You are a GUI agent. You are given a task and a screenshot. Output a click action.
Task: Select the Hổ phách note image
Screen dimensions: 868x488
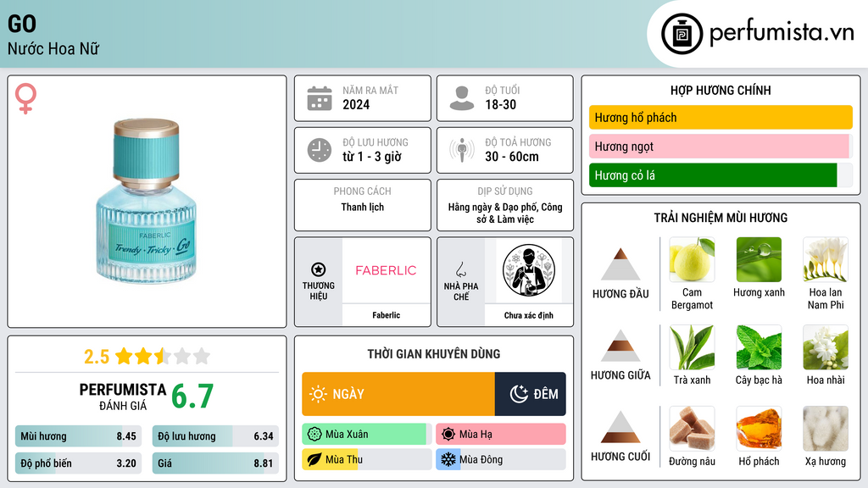point(759,429)
